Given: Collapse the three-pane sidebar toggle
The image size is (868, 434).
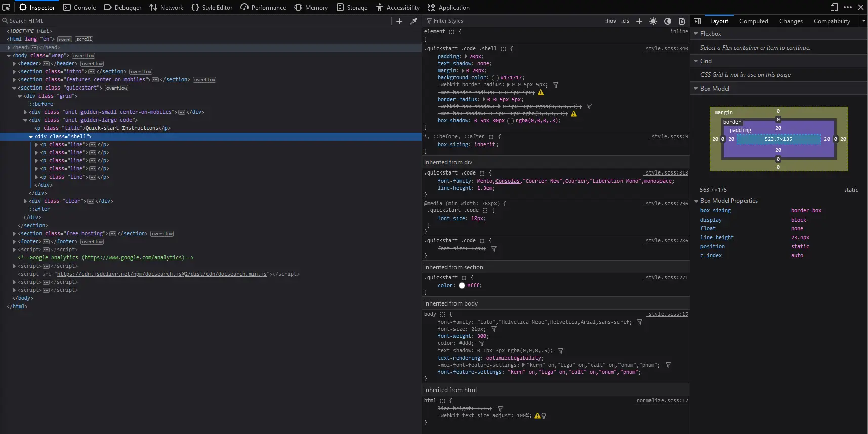Looking at the screenshot, I should coord(697,21).
